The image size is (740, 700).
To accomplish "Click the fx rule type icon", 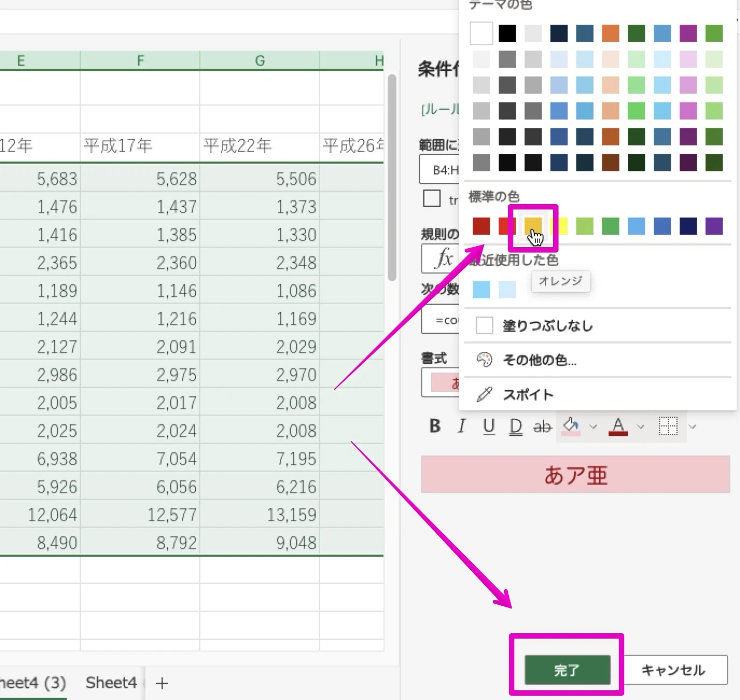I will click(444, 258).
